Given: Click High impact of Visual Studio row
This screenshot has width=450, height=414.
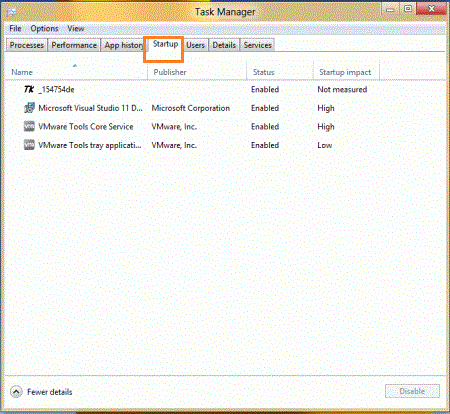Looking at the screenshot, I should pyautogui.click(x=326, y=108).
